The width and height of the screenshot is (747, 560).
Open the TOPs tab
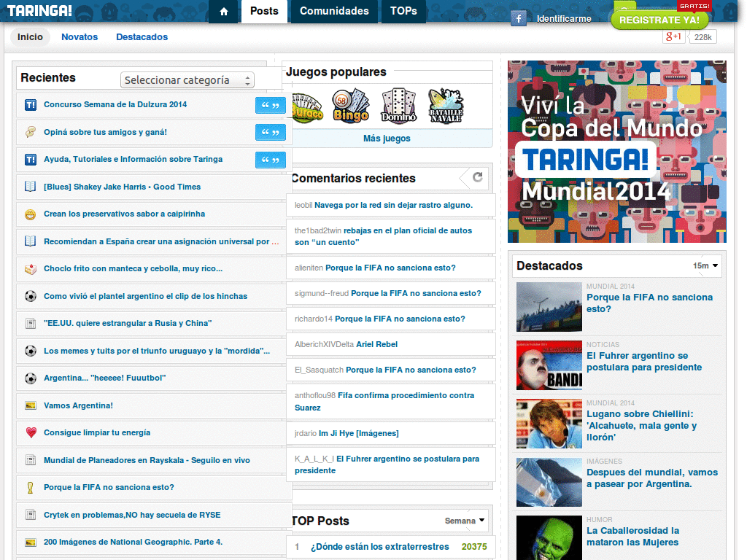click(403, 12)
